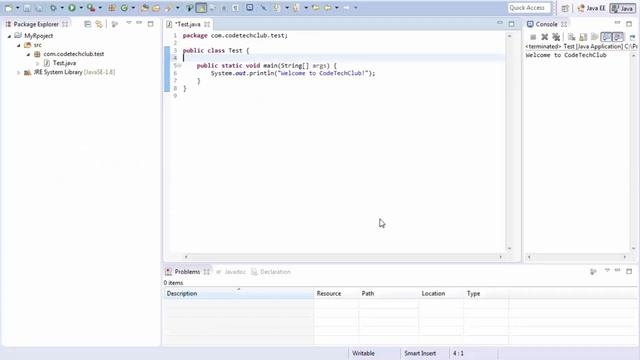Viewport: 640px width, 360px height.
Task: Open the Run configurations dropdown arrow
Action: tap(81, 8)
